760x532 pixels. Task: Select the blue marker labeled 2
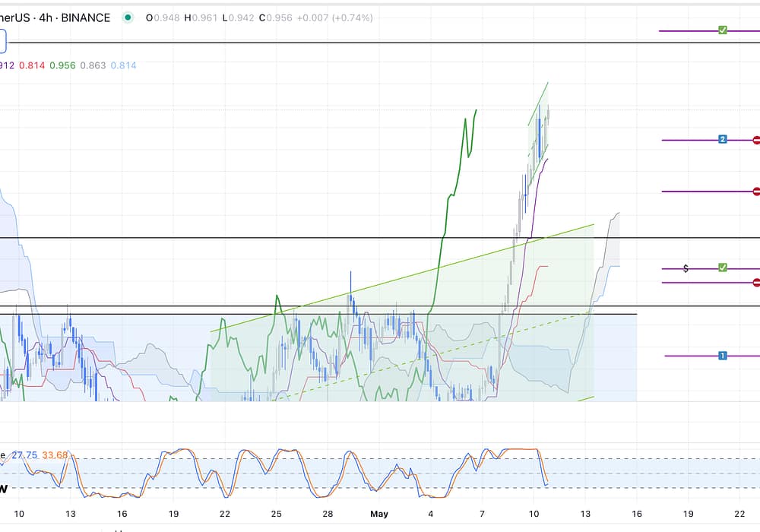coord(723,140)
